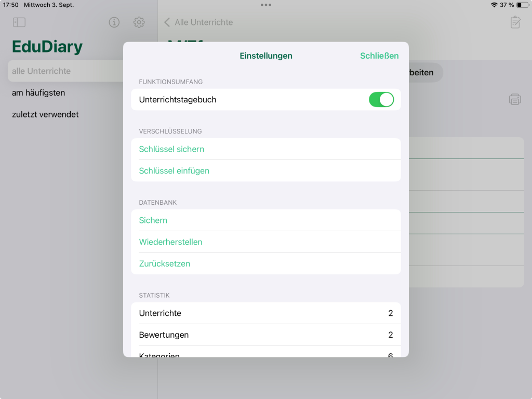Image resolution: width=532 pixels, height=399 pixels.
Task: Select alle Unterrichte in sidebar
Action: click(42, 71)
